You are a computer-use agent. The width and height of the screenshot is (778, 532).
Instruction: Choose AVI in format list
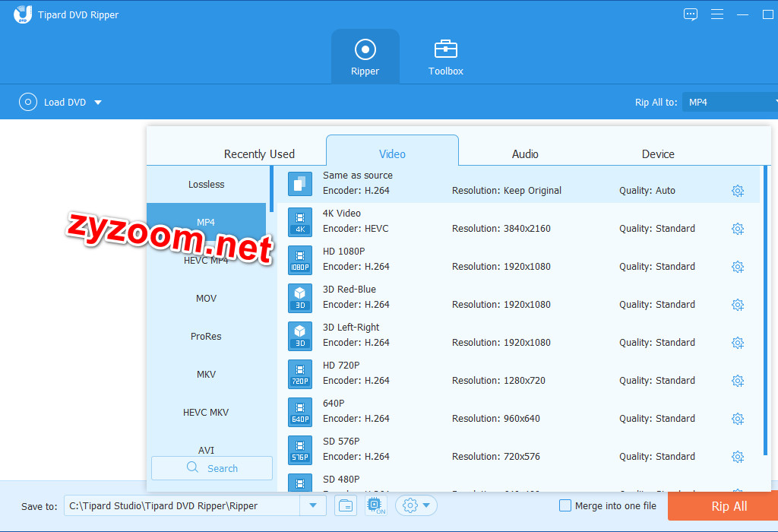[x=207, y=450]
